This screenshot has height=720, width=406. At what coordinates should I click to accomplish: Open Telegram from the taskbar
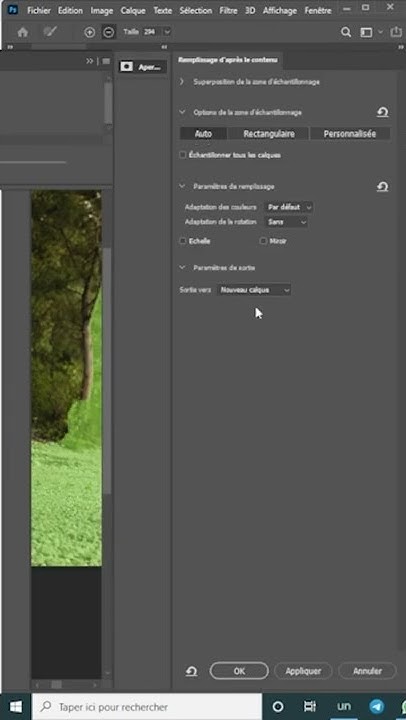tap(377, 707)
